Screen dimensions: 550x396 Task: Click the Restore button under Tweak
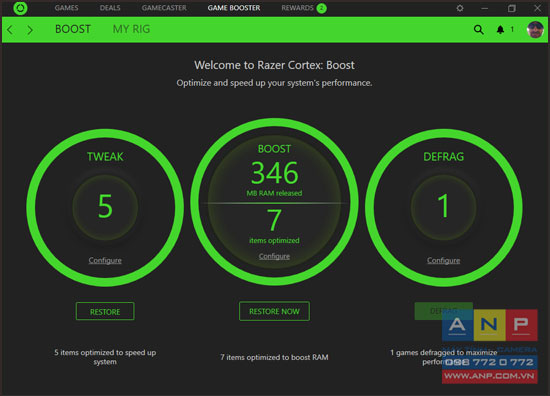pyautogui.click(x=105, y=311)
